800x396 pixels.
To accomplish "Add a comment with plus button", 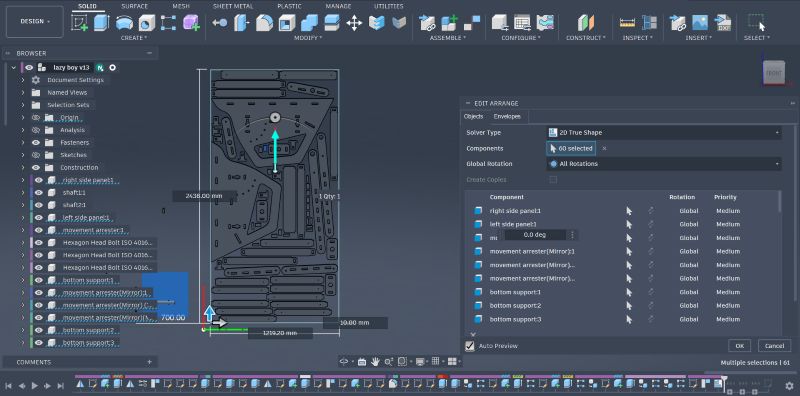I will (149, 362).
